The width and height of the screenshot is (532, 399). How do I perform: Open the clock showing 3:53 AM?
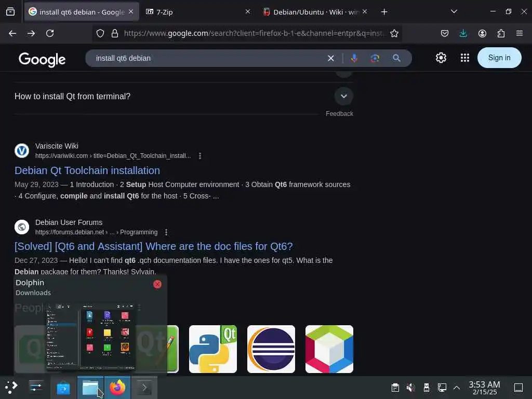pos(484,388)
